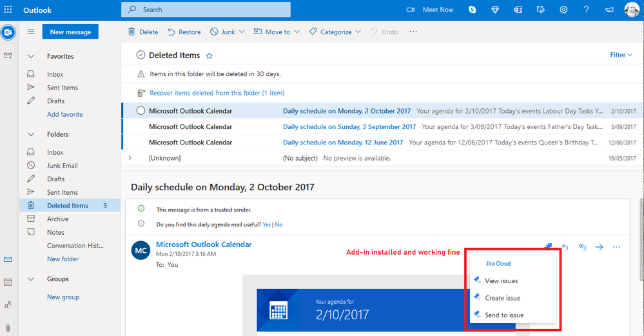The height and width of the screenshot is (336, 644).
Task: Expand the [Unknown] conversation row
Action: tap(130, 158)
